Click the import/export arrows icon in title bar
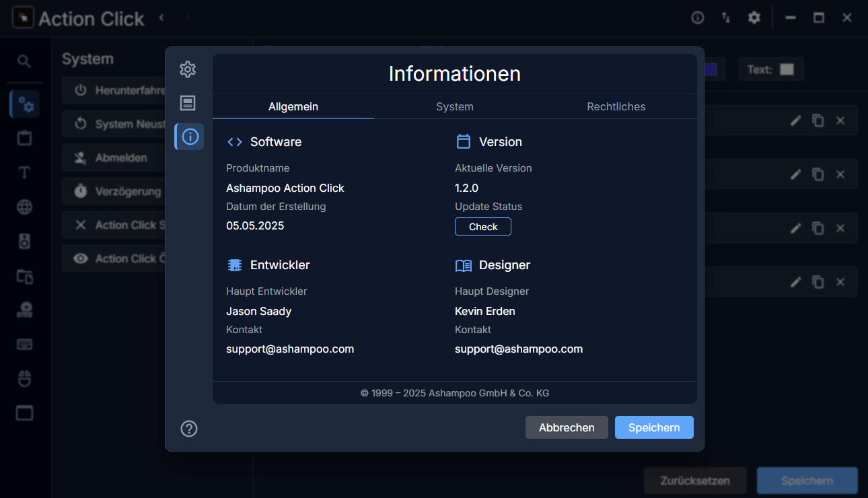This screenshot has height=498, width=868. click(x=726, y=17)
